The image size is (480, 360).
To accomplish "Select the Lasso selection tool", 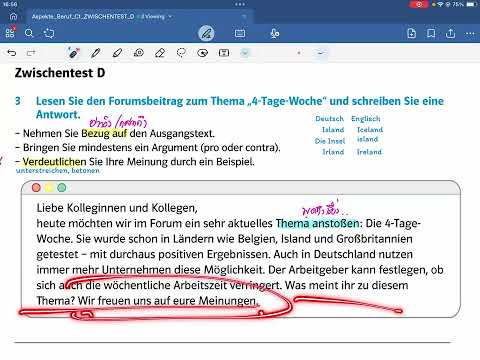I will coord(181,53).
